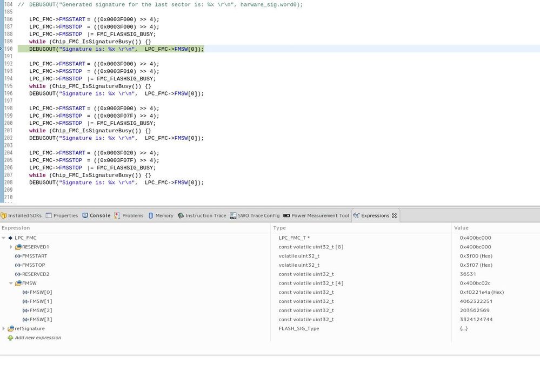Image resolution: width=540 pixels, height=392 pixels.
Task: Click the while loop on line 201
Action: coord(90,131)
